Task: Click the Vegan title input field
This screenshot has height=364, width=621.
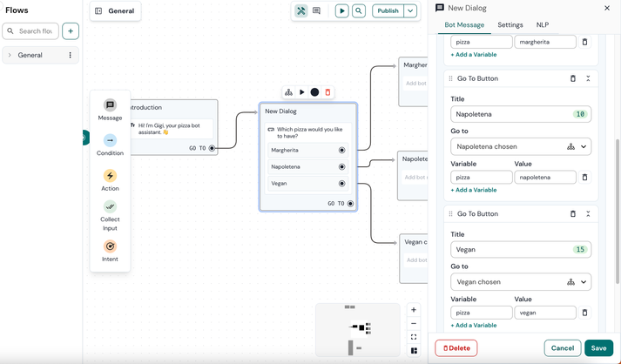Action: (x=510, y=249)
